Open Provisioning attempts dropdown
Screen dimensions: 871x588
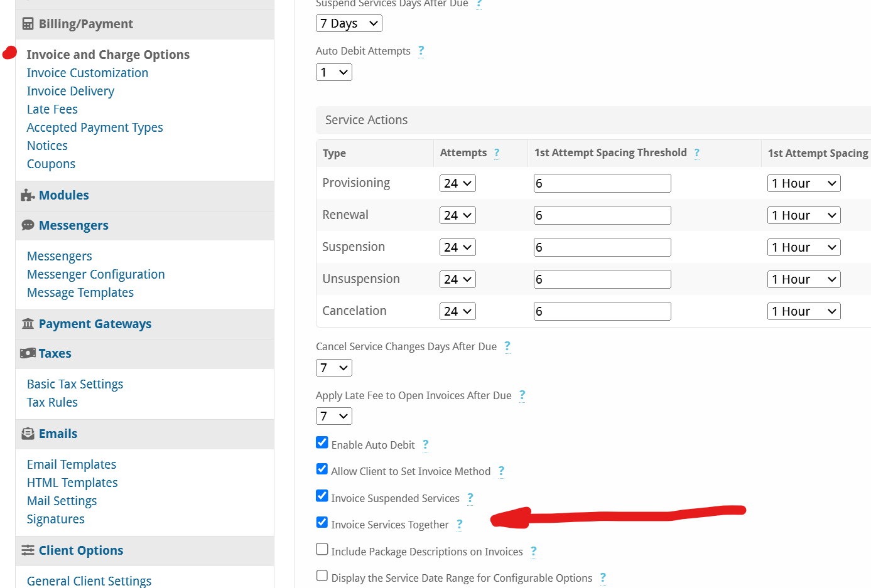[457, 183]
